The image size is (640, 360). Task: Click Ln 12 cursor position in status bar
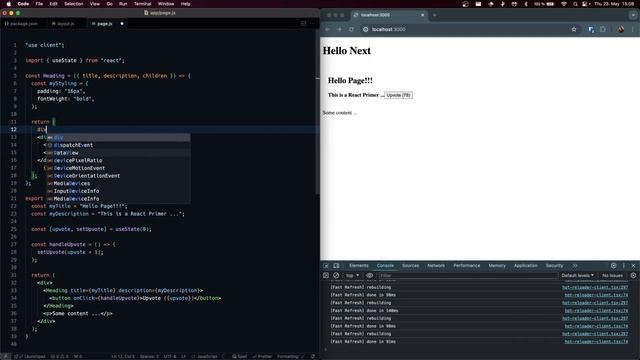pyautogui.click(x=123, y=356)
